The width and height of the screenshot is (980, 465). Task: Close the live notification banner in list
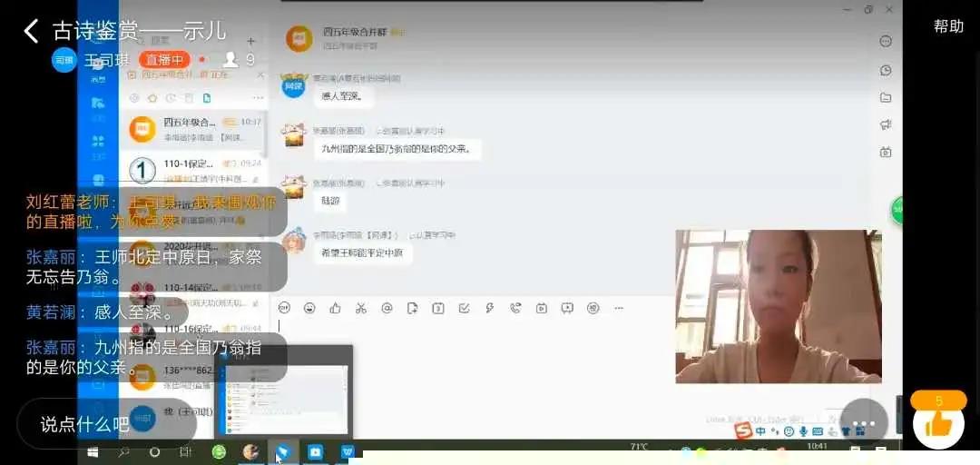260,74
